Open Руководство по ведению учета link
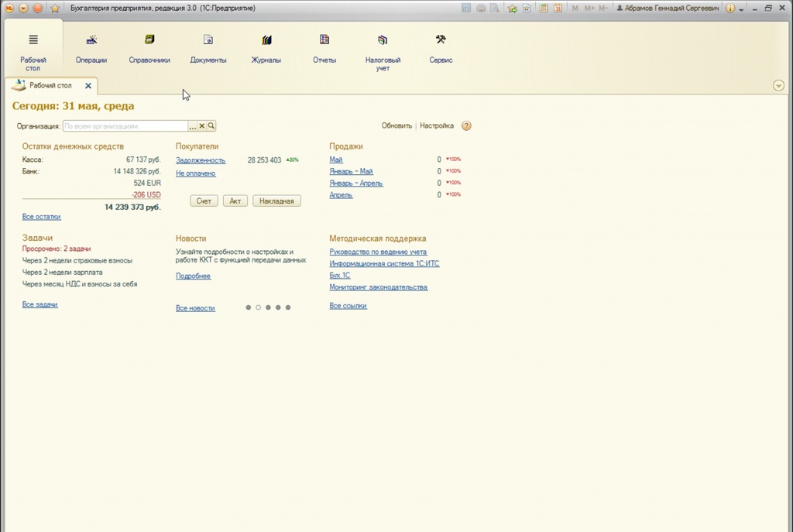 pos(378,252)
